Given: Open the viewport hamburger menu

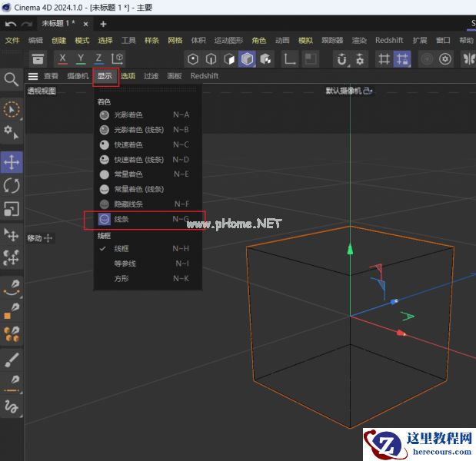Looking at the screenshot, I should 33,76.
